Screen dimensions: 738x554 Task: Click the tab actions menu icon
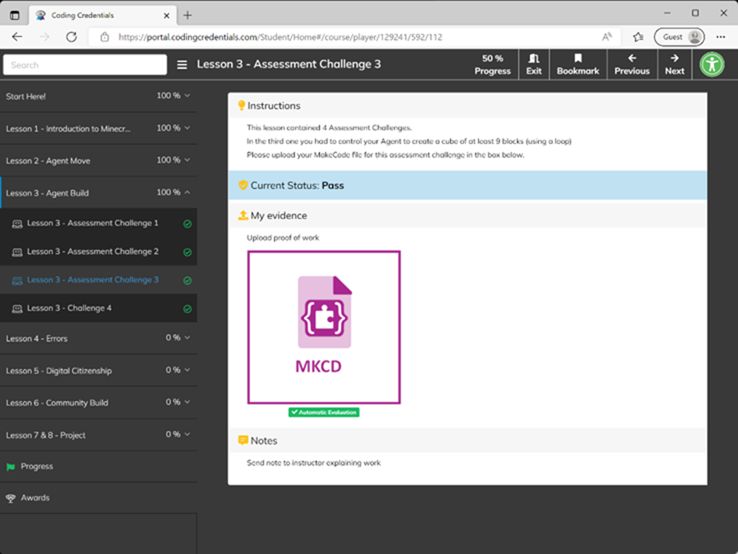pos(15,15)
